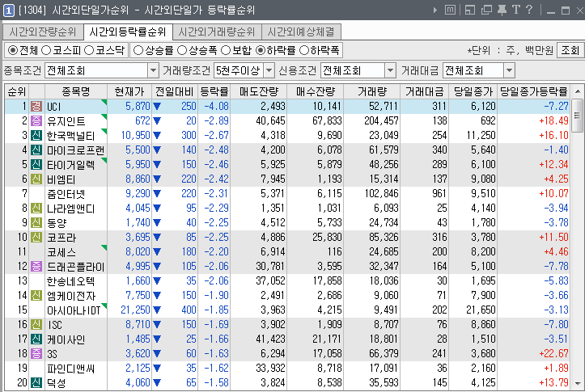Click the 경 badge beside UCI
Viewport: 585px width, 392px height.
coord(36,107)
